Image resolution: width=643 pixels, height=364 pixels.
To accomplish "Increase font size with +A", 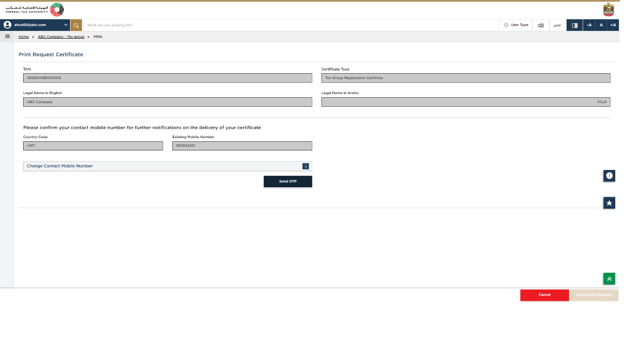I will click(613, 25).
